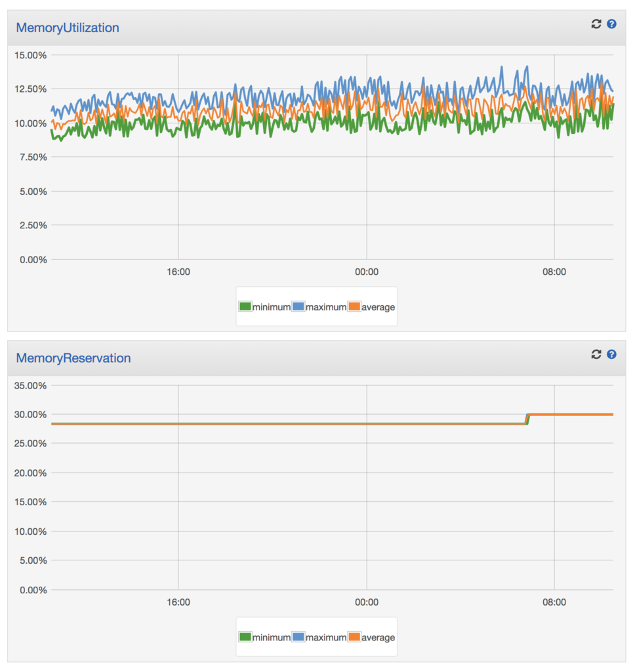Click 'maximum' label in MemoryReservation legend
Viewport: 635px width, 672px height.
click(x=326, y=638)
